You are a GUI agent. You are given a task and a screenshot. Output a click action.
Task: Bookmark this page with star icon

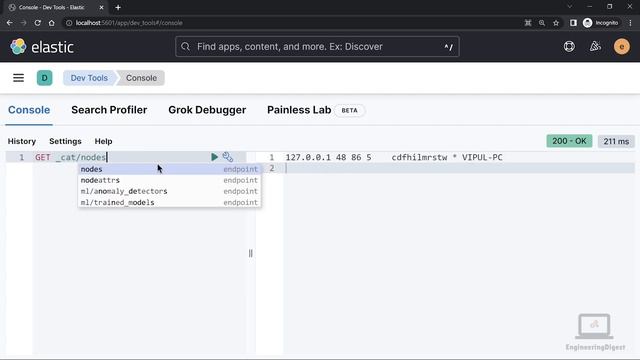(556, 23)
